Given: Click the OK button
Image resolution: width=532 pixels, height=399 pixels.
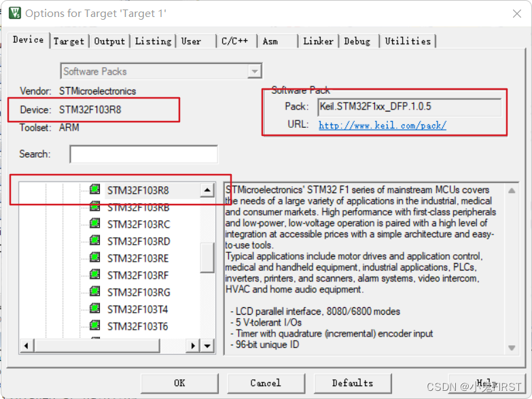Looking at the screenshot, I should (x=179, y=383).
